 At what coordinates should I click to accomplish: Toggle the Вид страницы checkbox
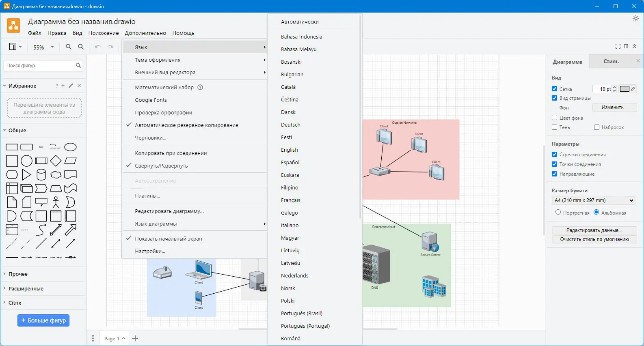tap(554, 98)
